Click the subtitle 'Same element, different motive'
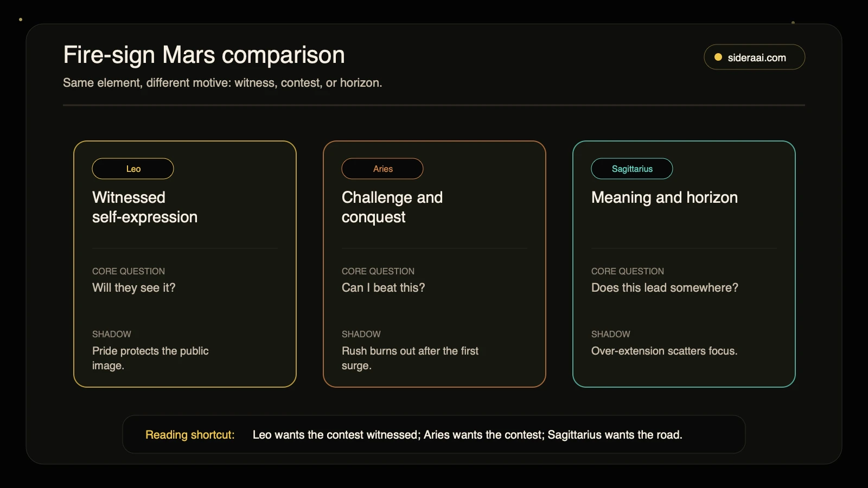Screen dimensions: 868x488 222,83
